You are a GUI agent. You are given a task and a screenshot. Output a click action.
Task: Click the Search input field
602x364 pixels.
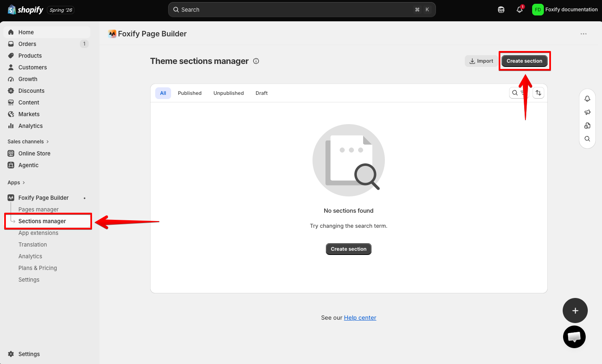click(302, 10)
